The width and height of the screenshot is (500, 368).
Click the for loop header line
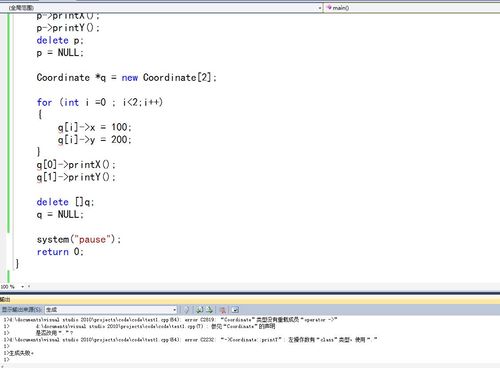[x=100, y=102]
